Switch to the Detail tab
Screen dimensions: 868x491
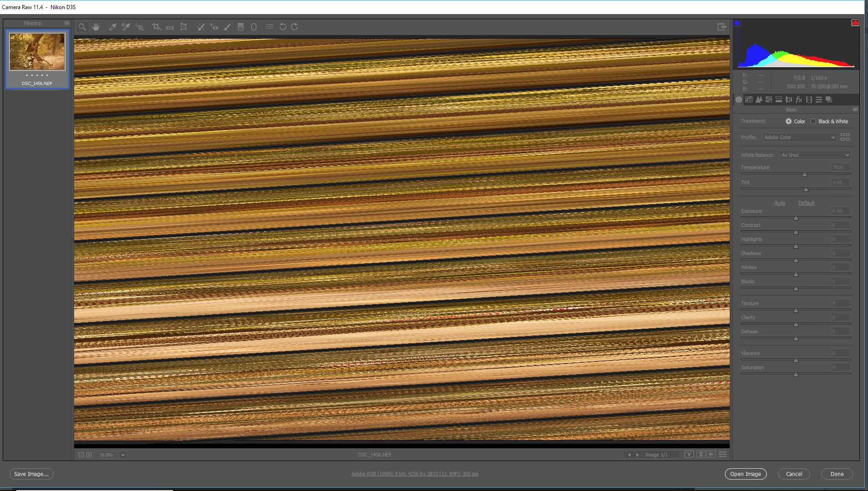(x=759, y=100)
